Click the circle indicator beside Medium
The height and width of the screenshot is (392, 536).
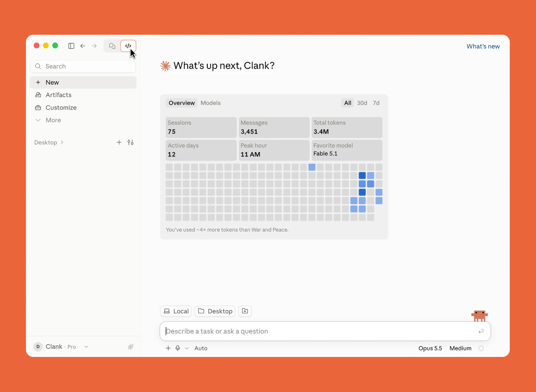pos(481,348)
